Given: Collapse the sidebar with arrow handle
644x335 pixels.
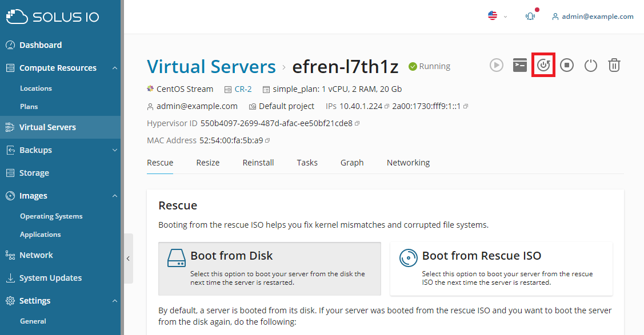Looking at the screenshot, I should pos(128,259).
